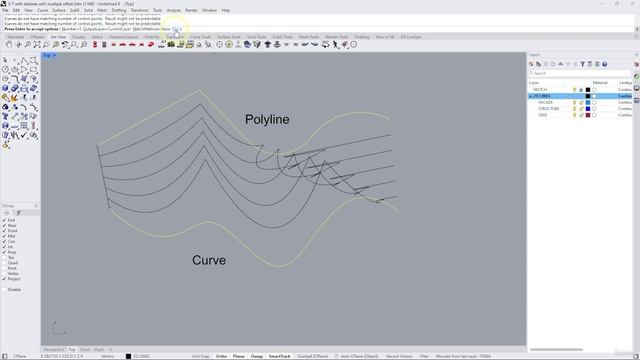This screenshot has width=640, height=360.
Task: Click the check mark tool in left sidebar
Action: (24, 135)
